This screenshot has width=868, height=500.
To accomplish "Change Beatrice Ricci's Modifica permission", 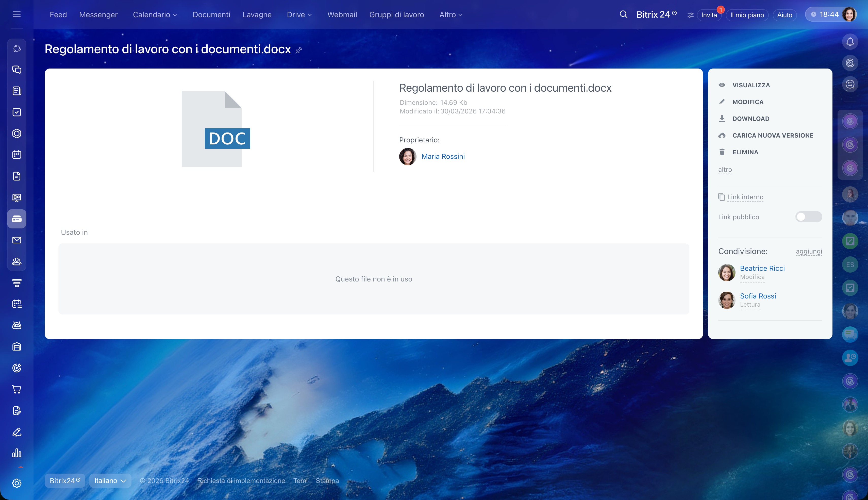I will tap(752, 277).
